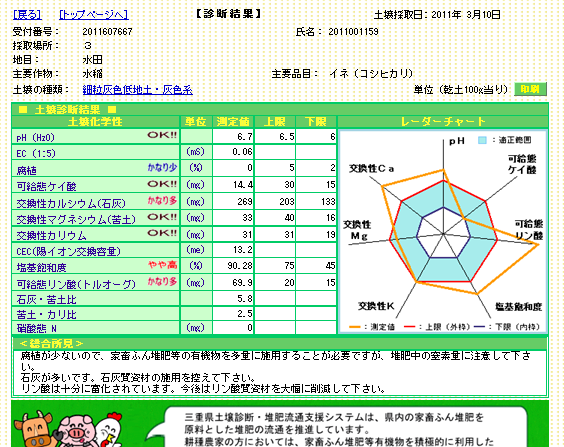Click the 氏名 value 2011001159

[353, 32]
